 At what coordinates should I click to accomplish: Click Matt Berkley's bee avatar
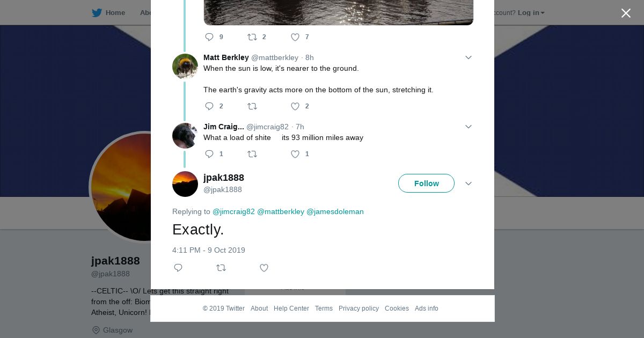coord(185,67)
